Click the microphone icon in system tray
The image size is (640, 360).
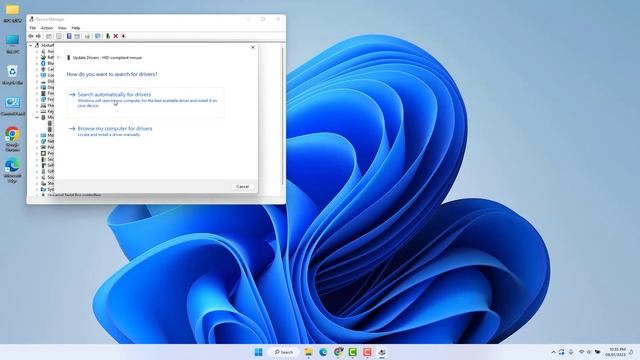coord(571,352)
